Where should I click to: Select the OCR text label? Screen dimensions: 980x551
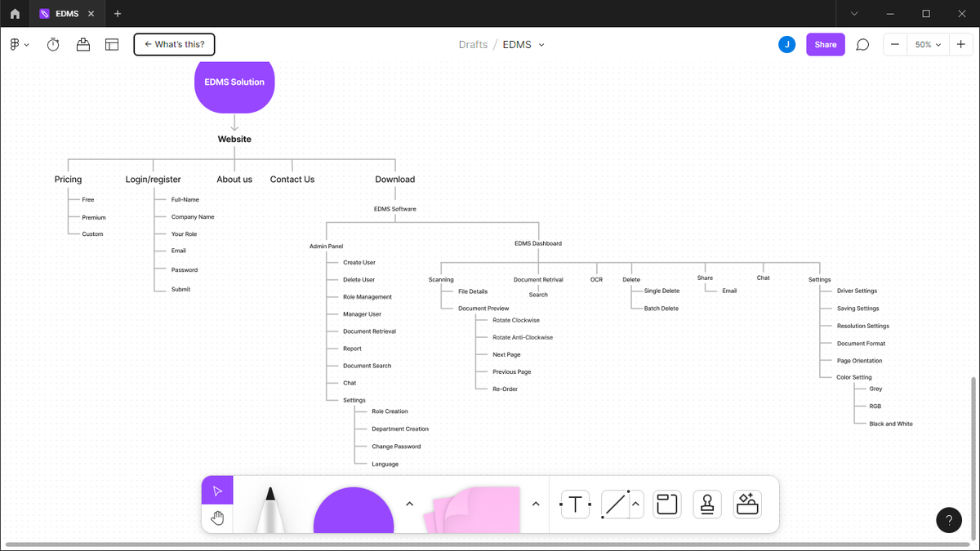coord(596,279)
